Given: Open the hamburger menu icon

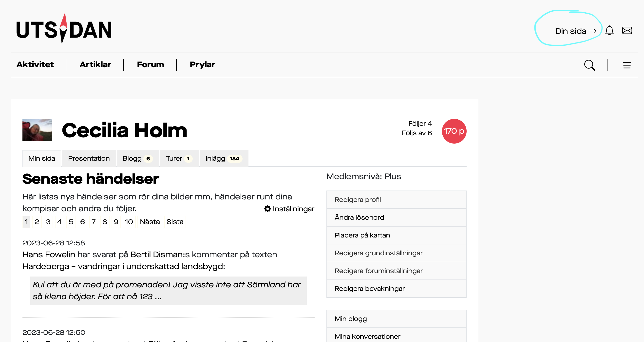Looking at the screenshot, I should click(626, 65).
